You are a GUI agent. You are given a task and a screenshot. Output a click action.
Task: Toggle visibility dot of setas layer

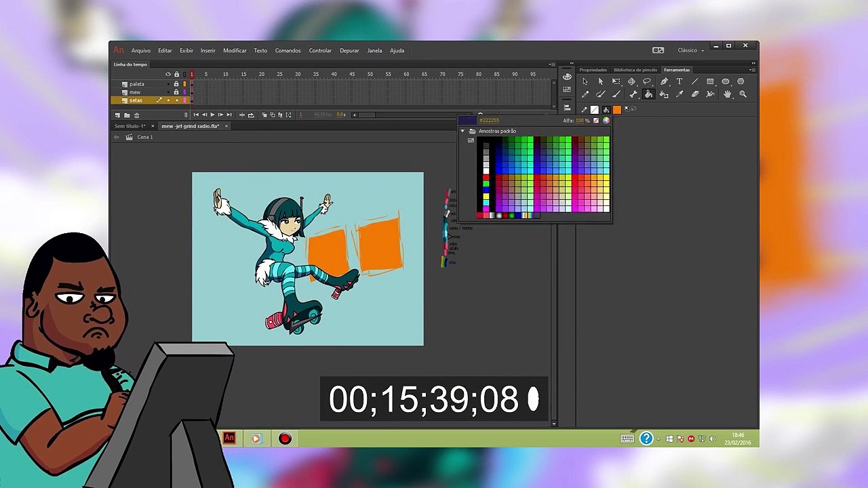click(168, 100)
